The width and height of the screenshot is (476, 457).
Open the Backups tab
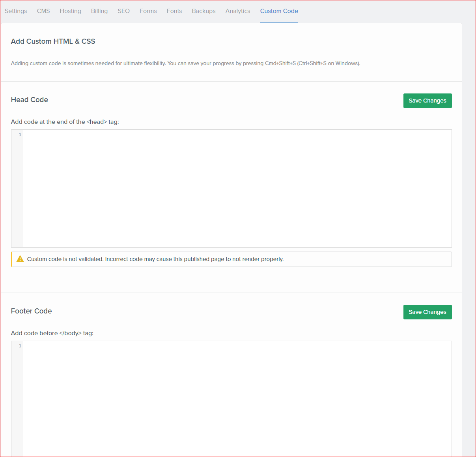pyautogui.click(x=204, y=11)
